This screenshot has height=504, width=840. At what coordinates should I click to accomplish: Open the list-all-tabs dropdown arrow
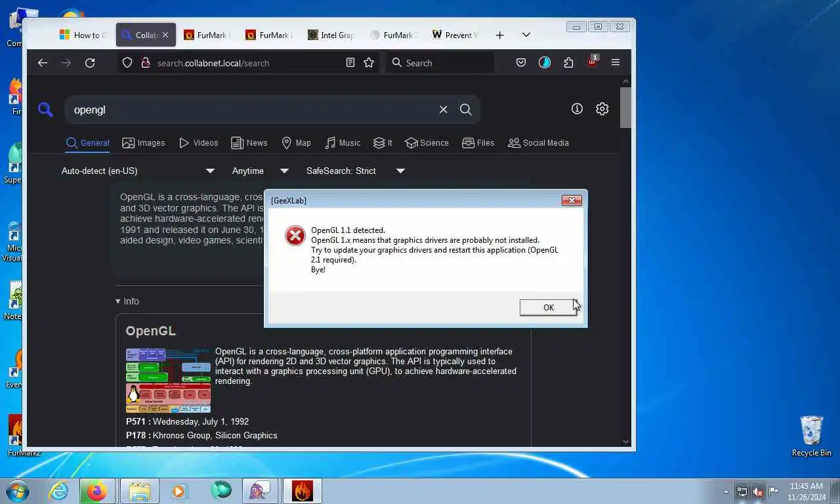(x=526, y=35)
